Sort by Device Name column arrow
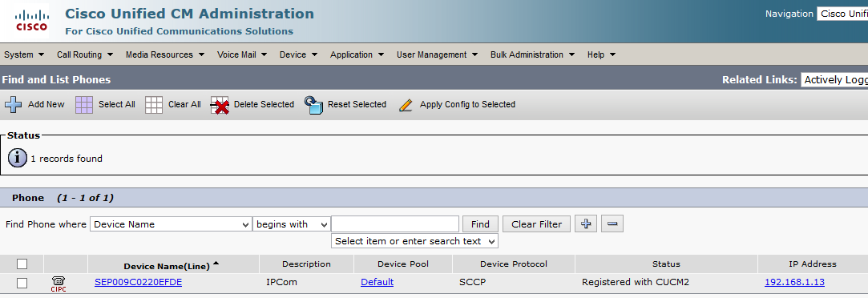Viewport: 868px width, 298px height. pos(216,264)
